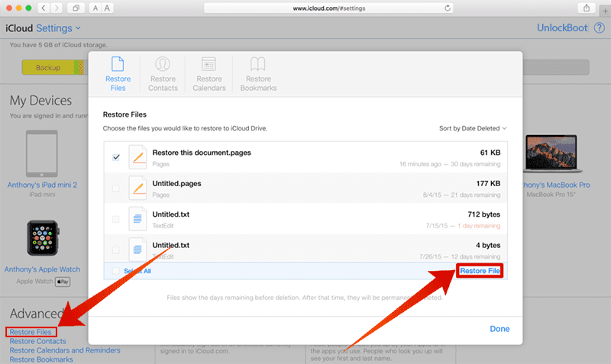
Task: Add a new tab with plus button
Action: point(605,11)
